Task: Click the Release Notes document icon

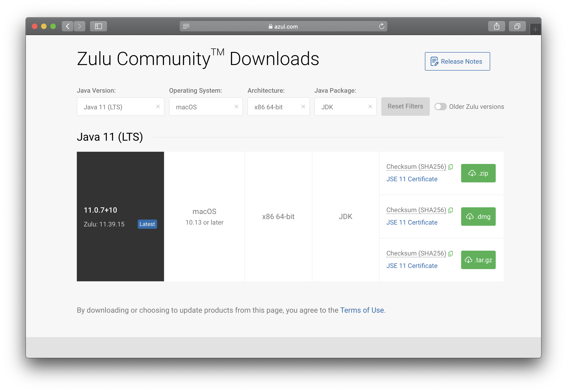Action: click(434, 61)
